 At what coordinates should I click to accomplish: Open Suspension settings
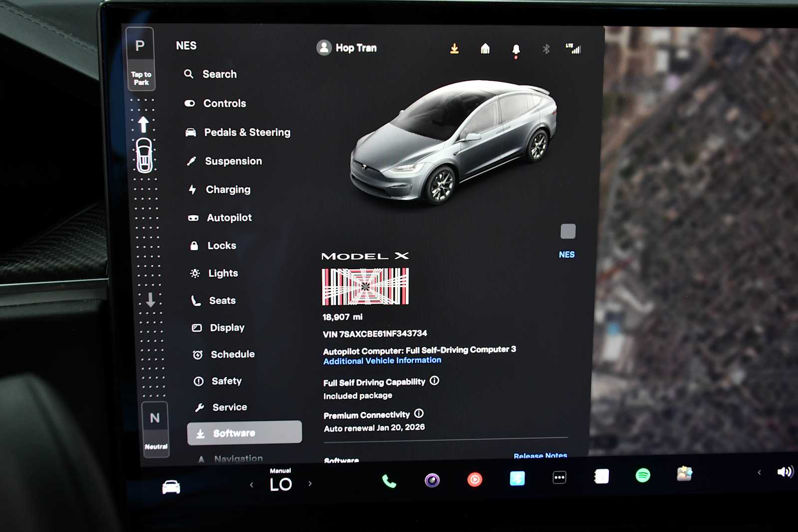tap(224, 161)
